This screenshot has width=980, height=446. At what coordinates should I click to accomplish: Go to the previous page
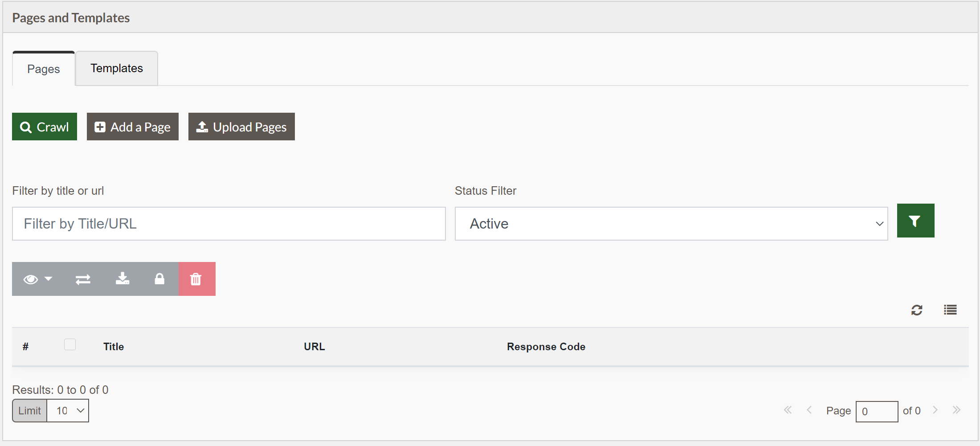(x=809, y=410)
